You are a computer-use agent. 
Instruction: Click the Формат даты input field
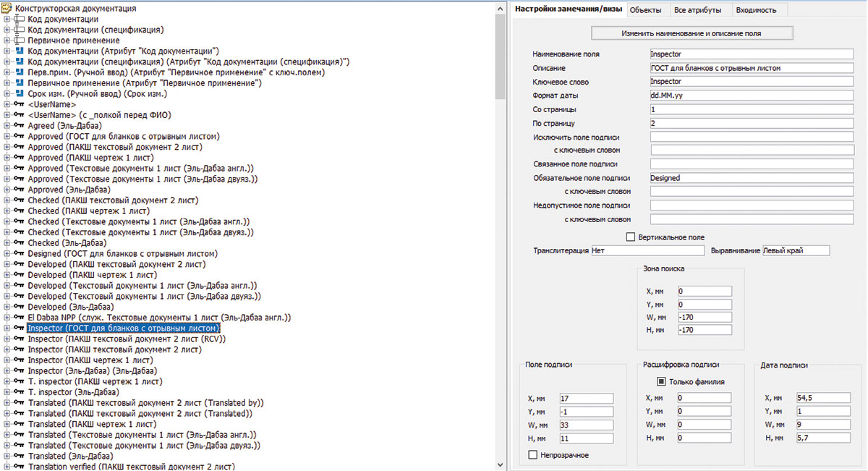(751, 96)
